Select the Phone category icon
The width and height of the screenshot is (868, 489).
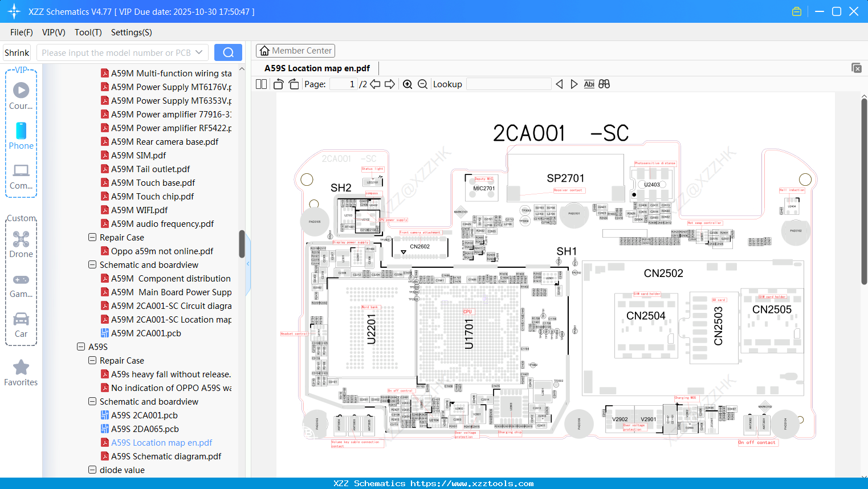(x=21, y=136)
